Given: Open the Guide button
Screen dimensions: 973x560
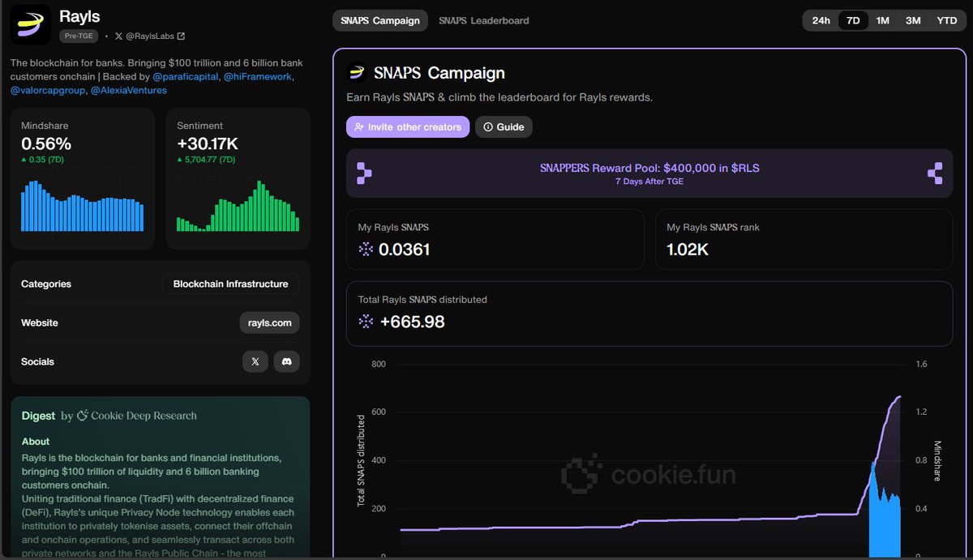Looking at the screenshot, I should tap(504, 127).
